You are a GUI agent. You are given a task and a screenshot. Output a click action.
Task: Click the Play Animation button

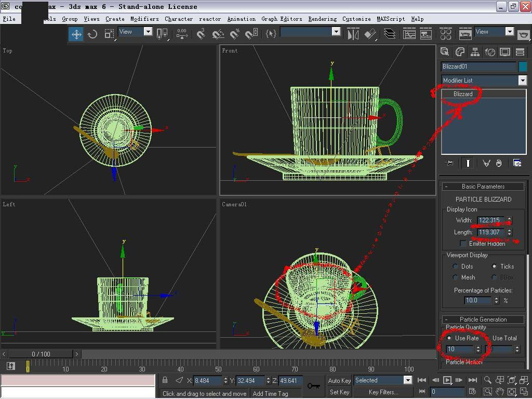pos(447,380)
